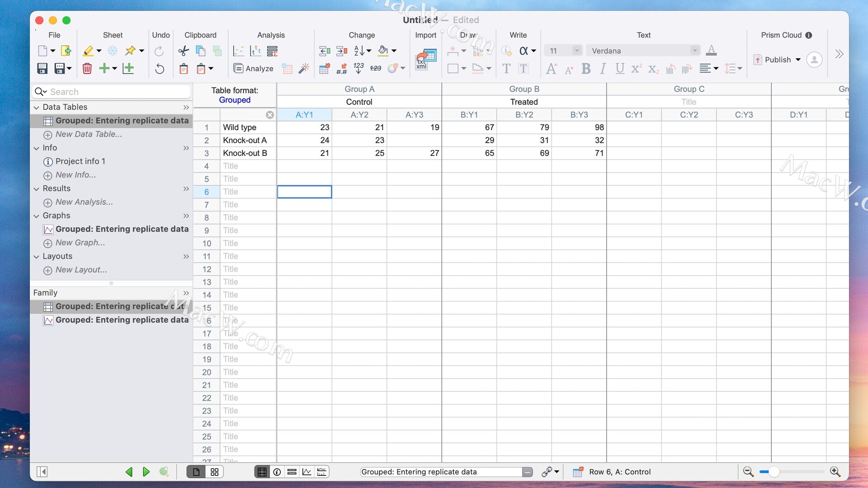Click the green plus axes New Graph icon
The height and width of the screenshot is (488, 868).
[128, 69]
